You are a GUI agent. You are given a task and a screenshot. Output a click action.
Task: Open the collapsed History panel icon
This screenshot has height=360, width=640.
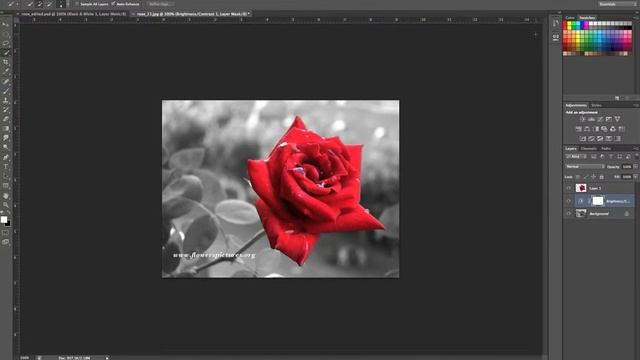point(556,23)
